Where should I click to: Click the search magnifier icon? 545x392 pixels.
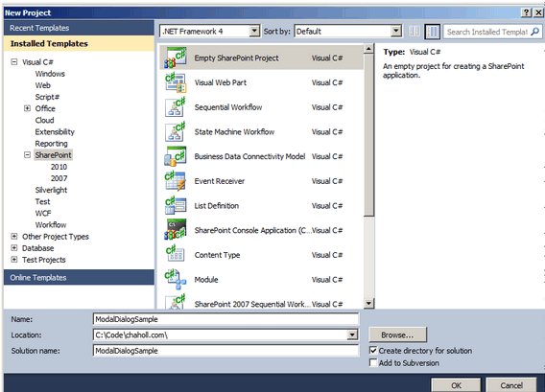click(534, 32)
